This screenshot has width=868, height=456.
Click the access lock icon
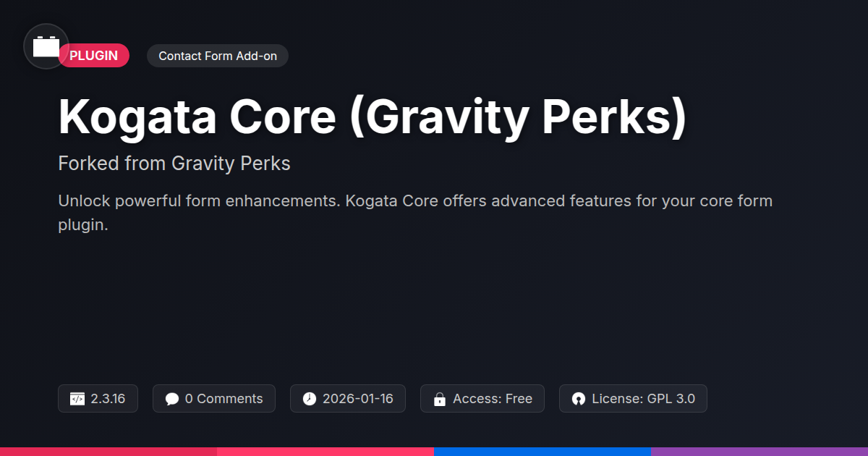tap(439, 399)
